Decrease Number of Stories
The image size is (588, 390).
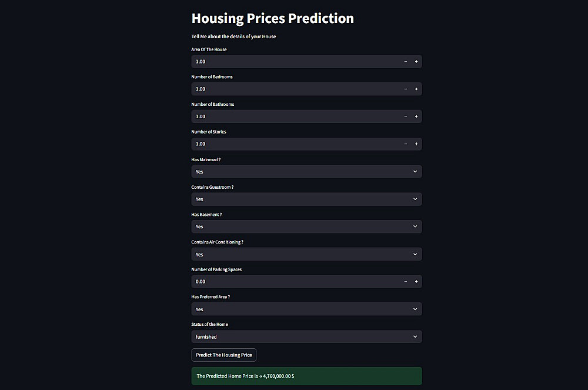[405, 144]
